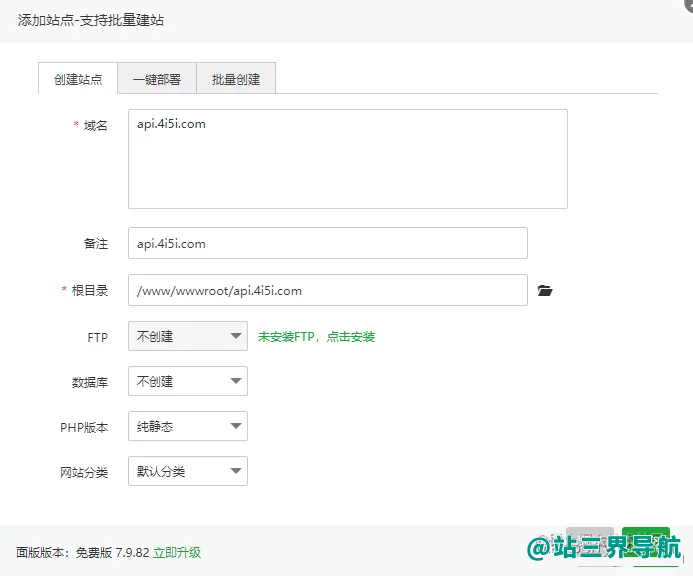Screen dimensions: 693x576
Task: Click the 网站分类 field label
Action: [x=84, y=473]
